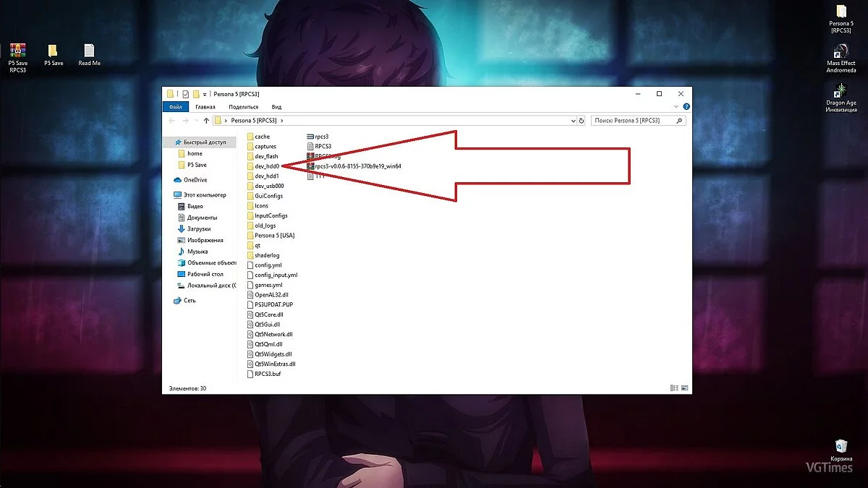Select the InputConfigs folder
Viewport: 868px width, 488px height.
click(267, 215)
